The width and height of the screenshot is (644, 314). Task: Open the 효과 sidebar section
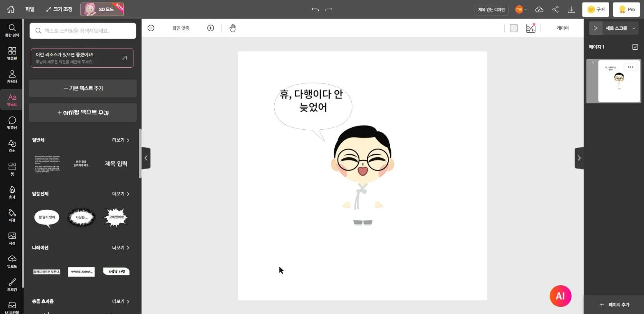click(12, 192)
